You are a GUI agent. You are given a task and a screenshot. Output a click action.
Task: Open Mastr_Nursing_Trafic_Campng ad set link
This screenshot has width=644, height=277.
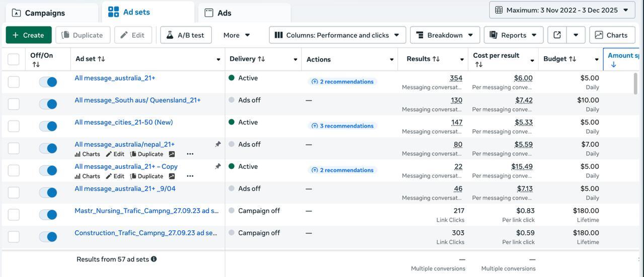[x=146, y=211]
